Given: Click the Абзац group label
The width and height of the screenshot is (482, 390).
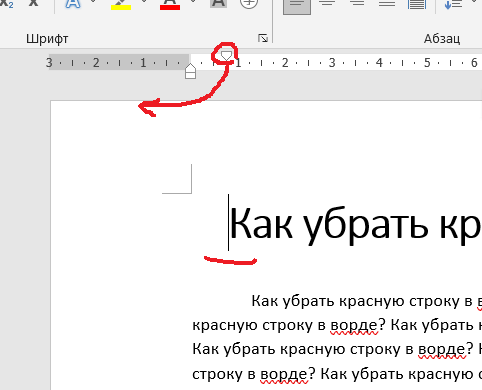Looking at the screenshot, I should (x=442, y=39).
